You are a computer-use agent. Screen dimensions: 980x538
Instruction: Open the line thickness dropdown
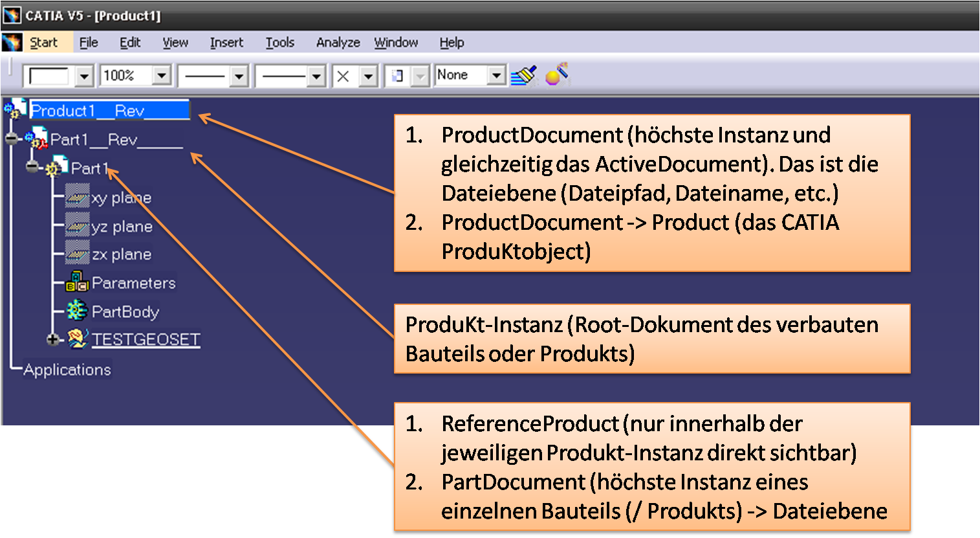pyautogui.click(x=239, y=76)
